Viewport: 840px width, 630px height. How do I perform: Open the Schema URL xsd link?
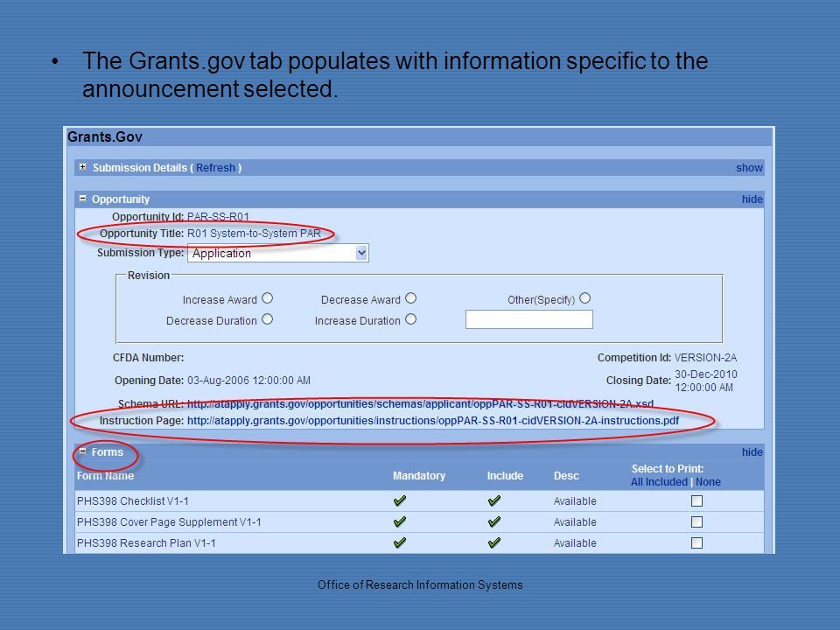[x=420, y=403]
